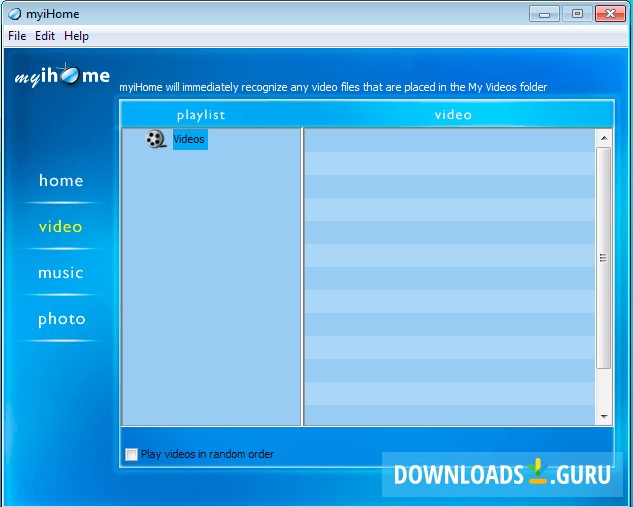633x507 pixels.
Task: Switch to the music section
Action: (61, 273)
